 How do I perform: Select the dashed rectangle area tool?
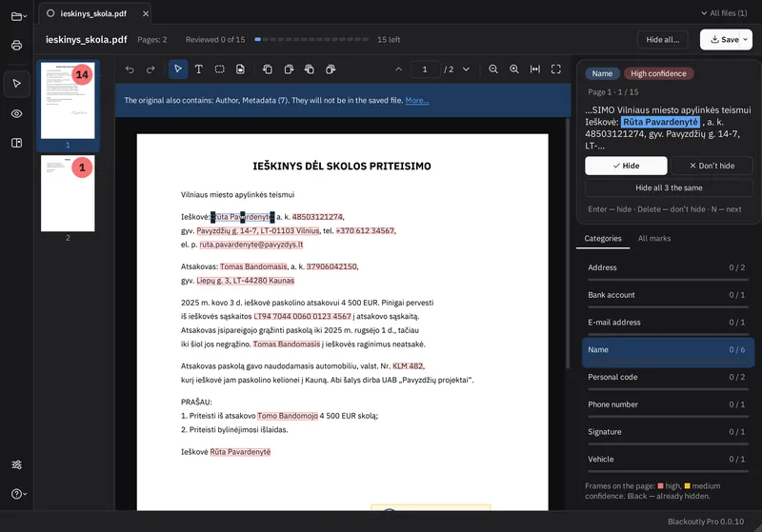pyautogui.click(x=220, y=69)
